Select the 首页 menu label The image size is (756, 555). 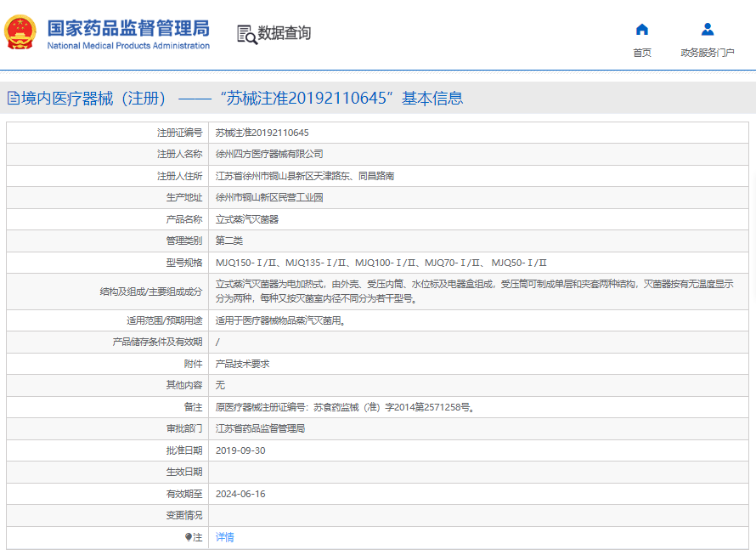[641, 53]
